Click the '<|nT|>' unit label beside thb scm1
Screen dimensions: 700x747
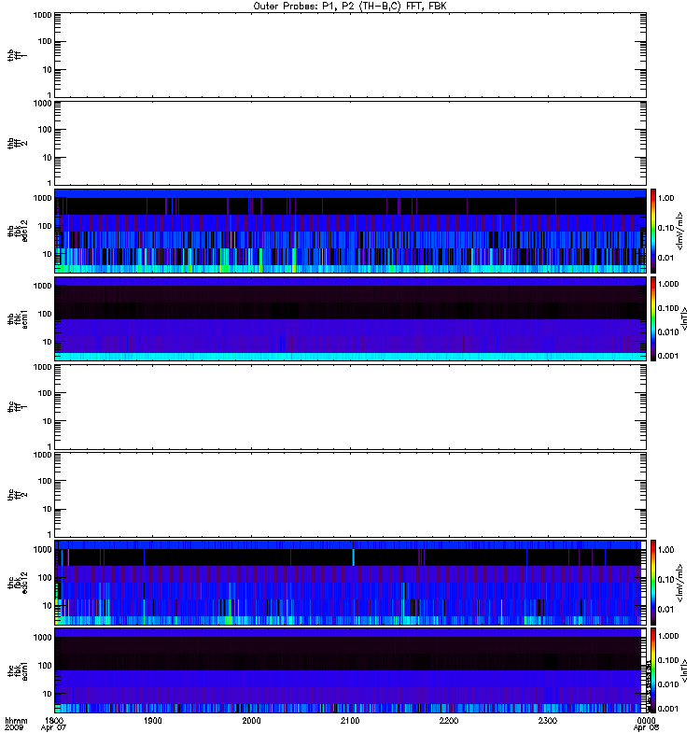click(x=684, y=318)
